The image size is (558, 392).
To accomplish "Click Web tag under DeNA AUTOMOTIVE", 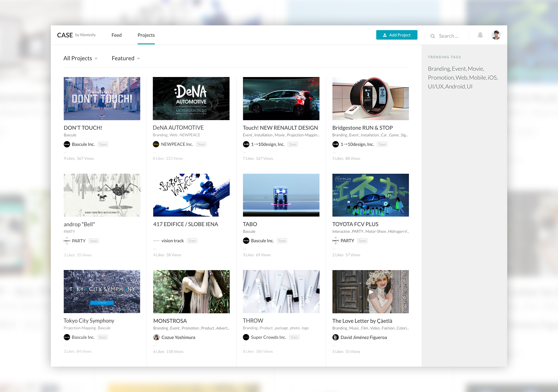I will (x=173, y=135).
